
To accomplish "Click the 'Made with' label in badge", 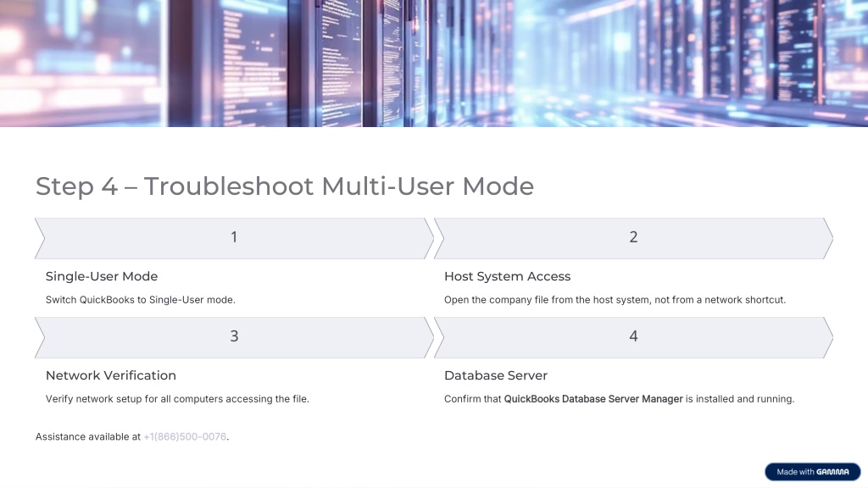I will (794, 472).
